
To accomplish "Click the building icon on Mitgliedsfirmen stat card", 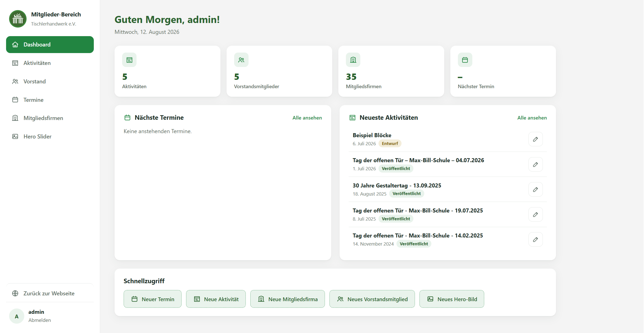I will (x=353, y=60).
